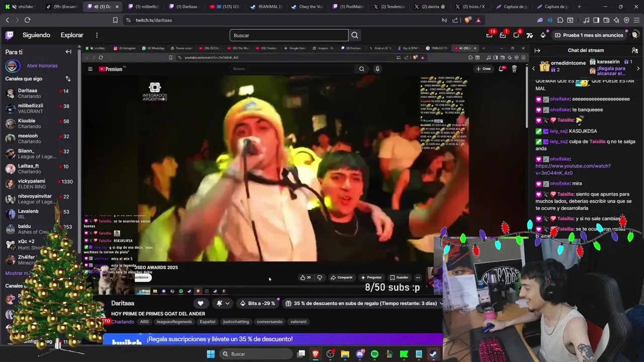Click YouTube voice search microphone in stream

[x=377, y=69]
